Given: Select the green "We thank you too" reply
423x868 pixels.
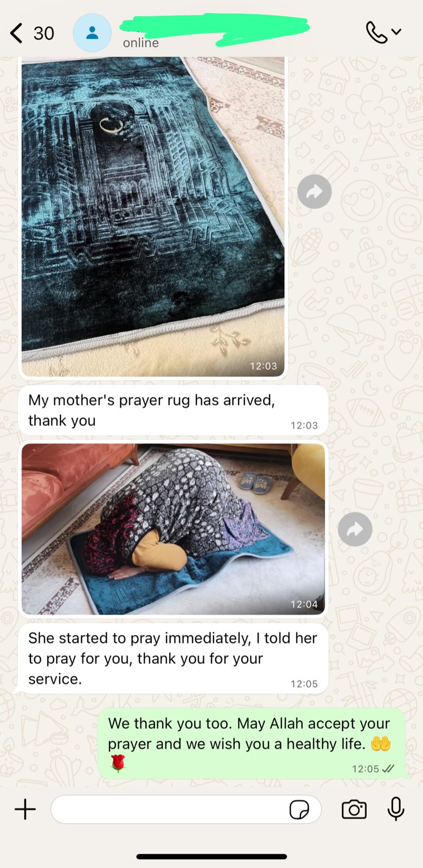Looking at the screenshot, I should tap(251, 743).
